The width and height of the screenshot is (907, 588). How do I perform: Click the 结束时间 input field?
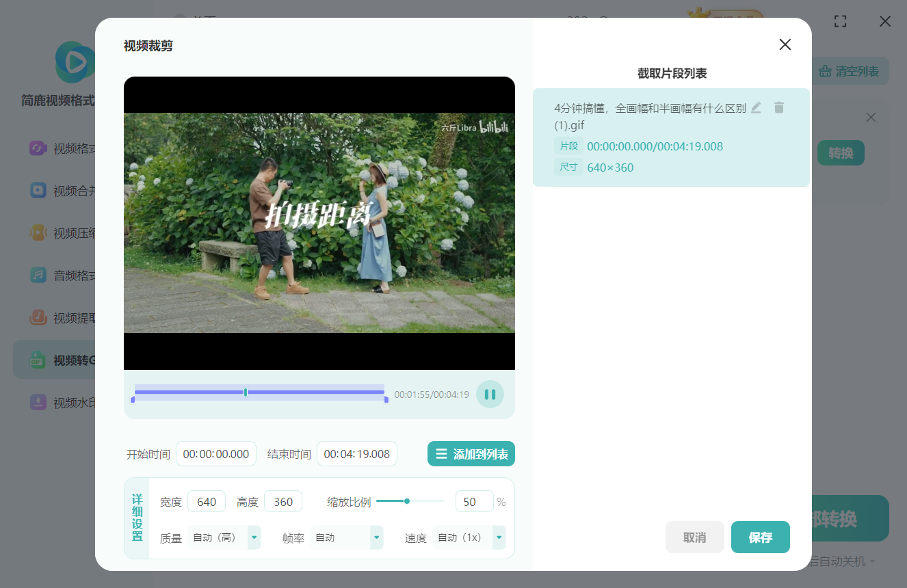[356, 454]
